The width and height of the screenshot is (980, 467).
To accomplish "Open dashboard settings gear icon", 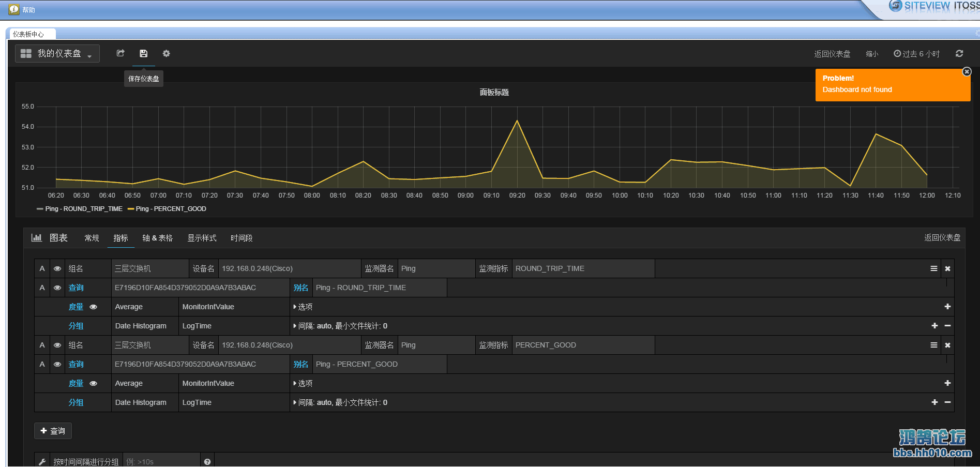I will (166, 53).
